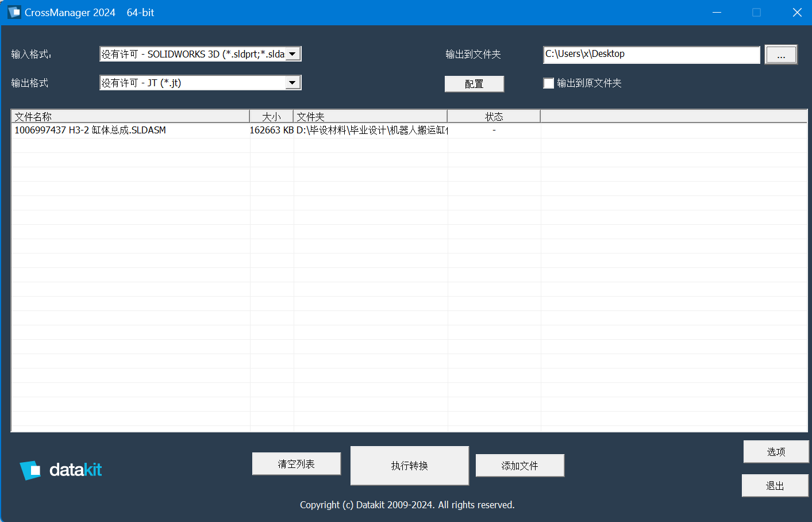
Task: Click the 配置 button
Action: tap(474, 84)
